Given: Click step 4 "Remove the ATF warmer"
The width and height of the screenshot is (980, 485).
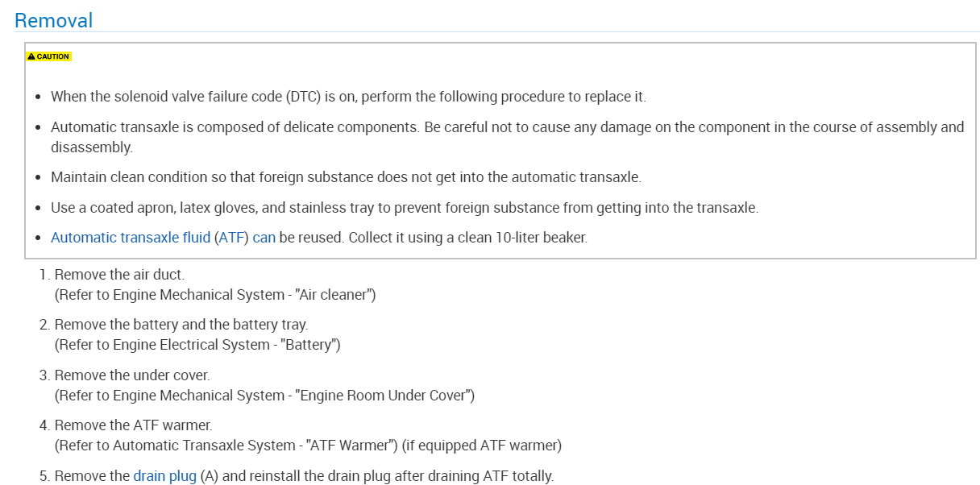Looking at the screenshot, I should tap(133, 425).
